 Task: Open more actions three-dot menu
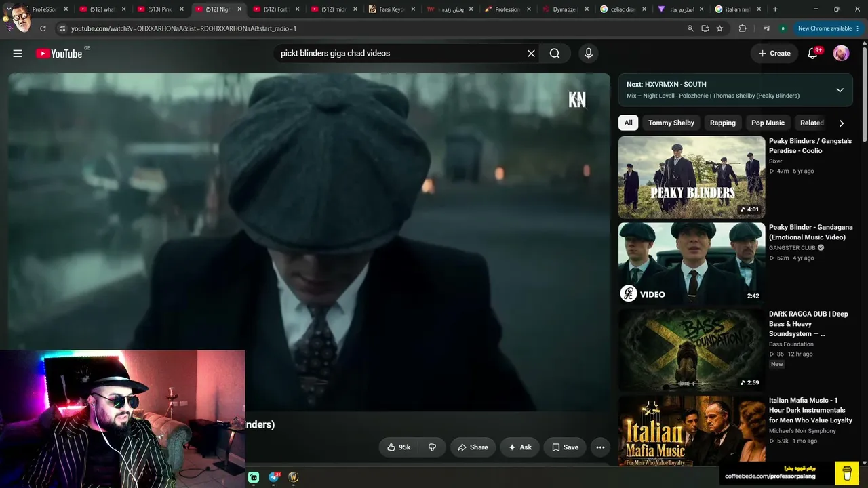point(600,447)
